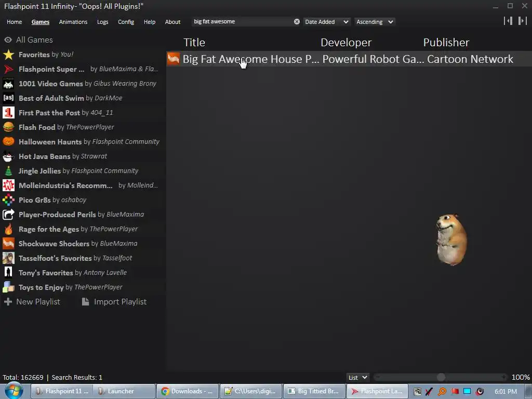The width and height of the screenshot is (532, 399).
Task: Click the Powerful Robot Ga... developer cell
Action: [x=373, y=59]
